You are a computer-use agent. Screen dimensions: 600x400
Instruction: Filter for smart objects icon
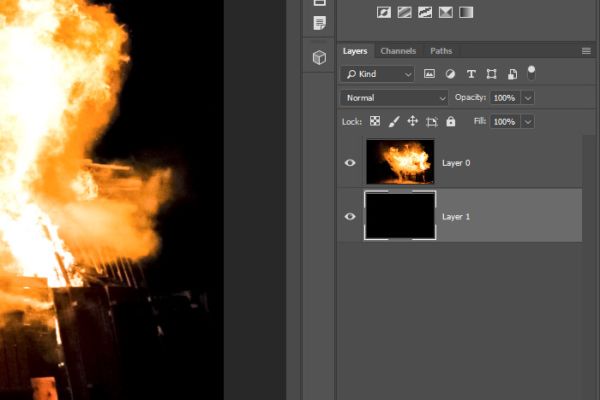pyautogui.click(x=512, y=74)
